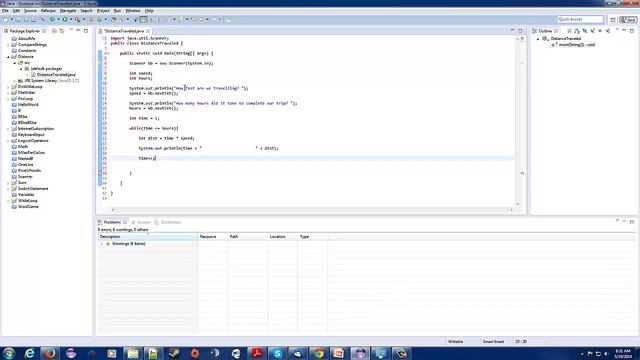Expand the CompareStrings project
The width and height of the screenshot is (640, 360).
coord(8,45)
